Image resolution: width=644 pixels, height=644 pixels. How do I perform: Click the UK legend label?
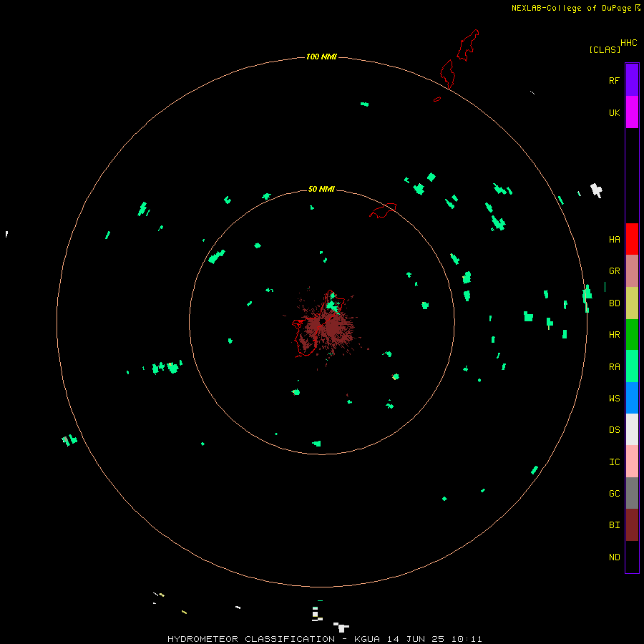614,112
